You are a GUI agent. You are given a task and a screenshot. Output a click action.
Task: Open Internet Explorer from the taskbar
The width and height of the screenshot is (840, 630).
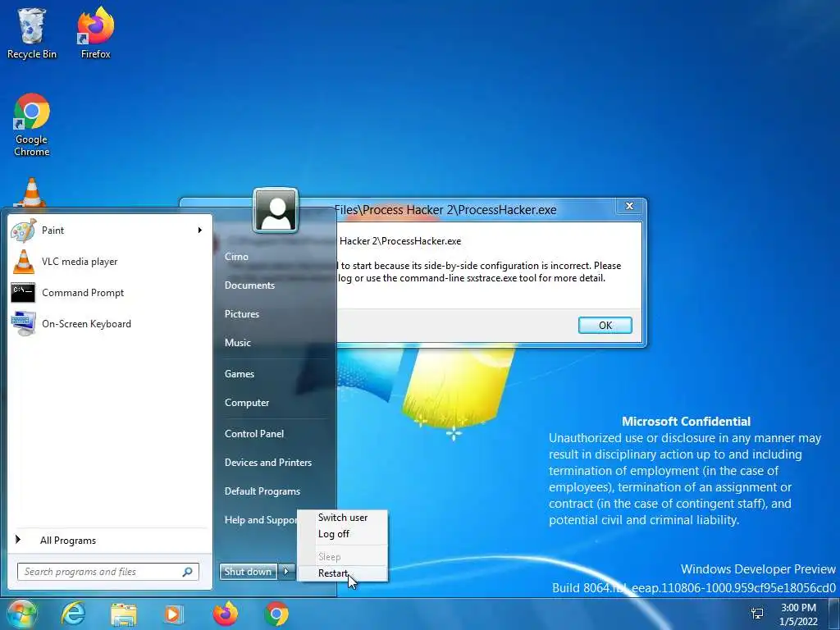click(73, 614)
